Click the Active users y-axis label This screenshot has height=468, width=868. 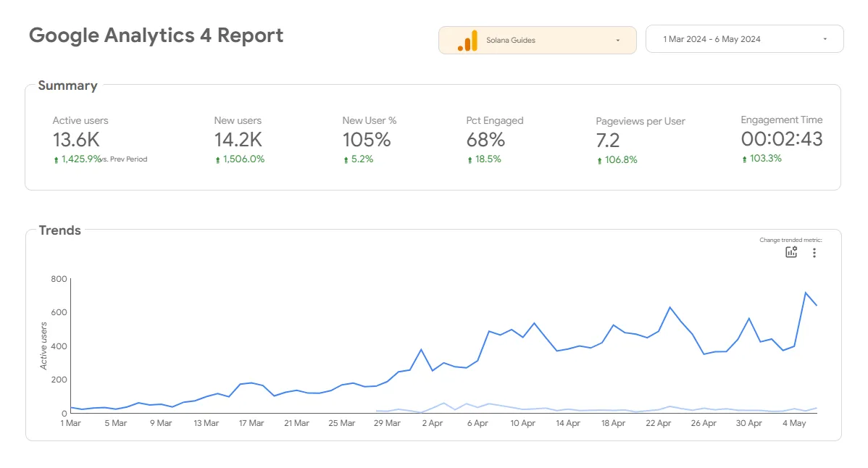44,346
